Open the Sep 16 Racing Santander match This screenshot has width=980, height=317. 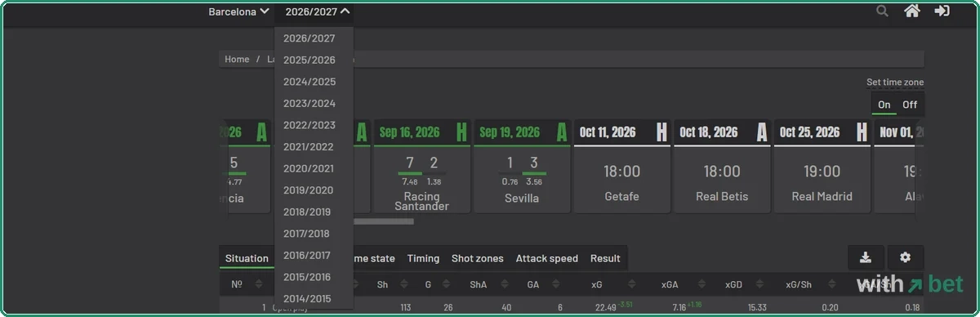tap(421, 167)
